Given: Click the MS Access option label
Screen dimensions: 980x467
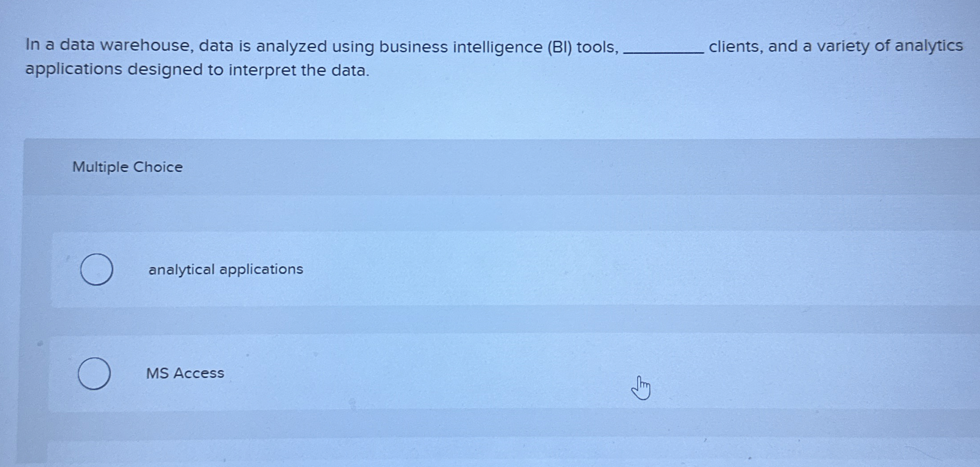Looking at the screenshot, I should tap(185, 373).
